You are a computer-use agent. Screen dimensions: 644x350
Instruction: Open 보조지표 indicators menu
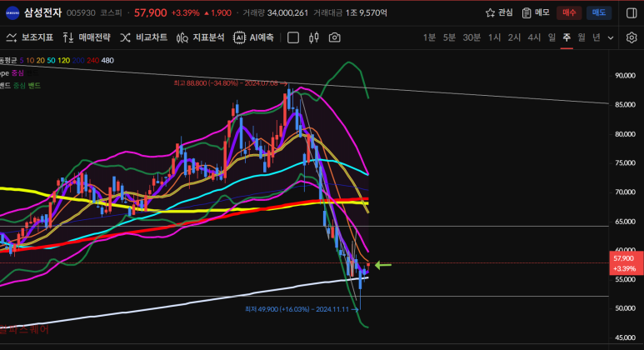[30, 37]
